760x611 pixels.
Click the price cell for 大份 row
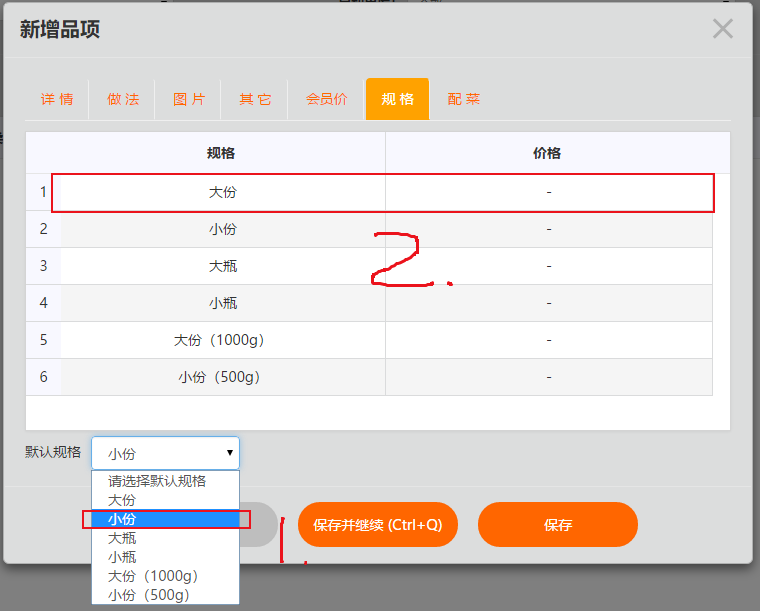[549, 192]
